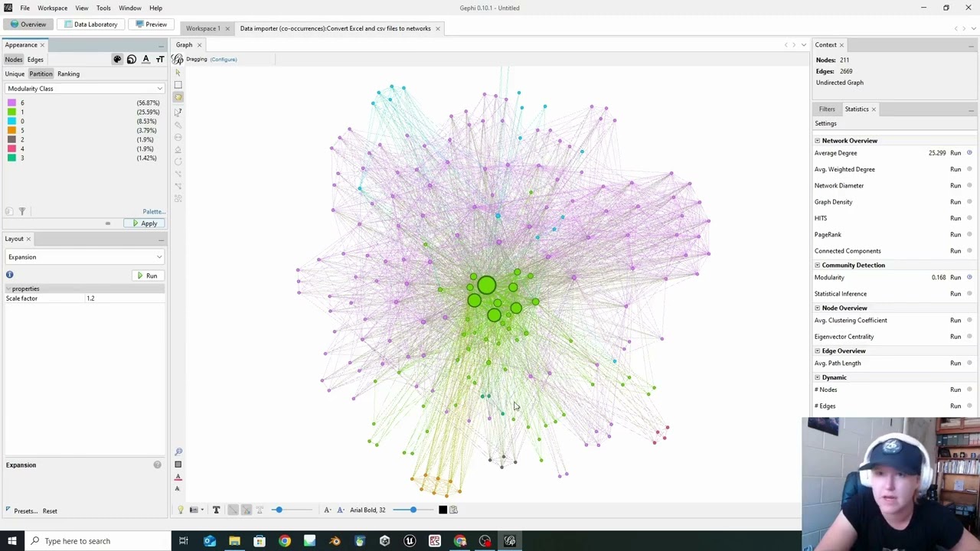Click the screenshot camera icon
The image size is (980, 551).
coord(194,510)
